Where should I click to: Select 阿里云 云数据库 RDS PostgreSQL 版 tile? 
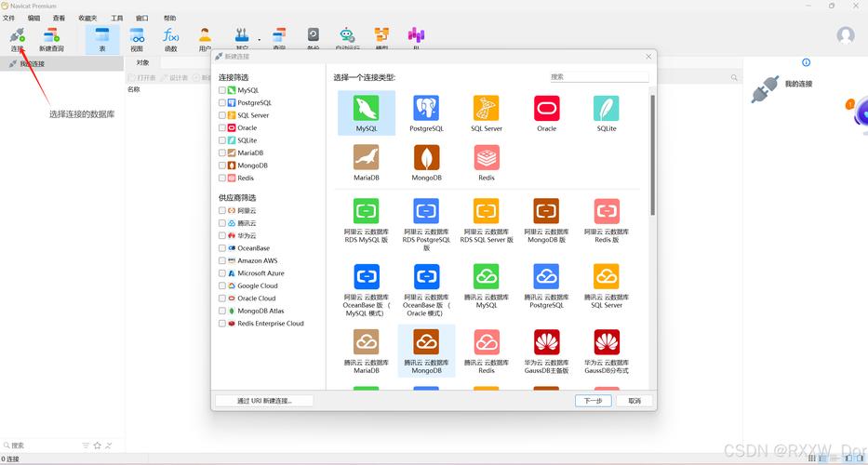tap(426, 223)
